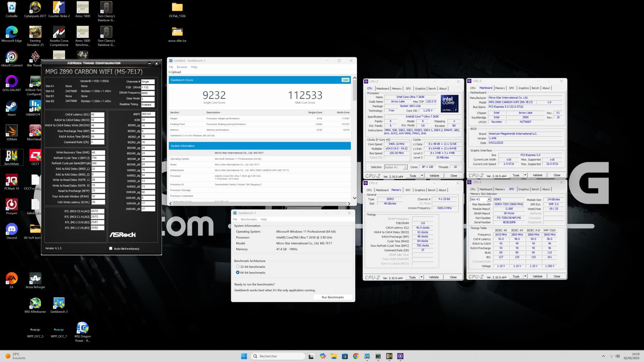Select the Geekbench 3 desktop shortcut
644x362 pixels.
59,305
